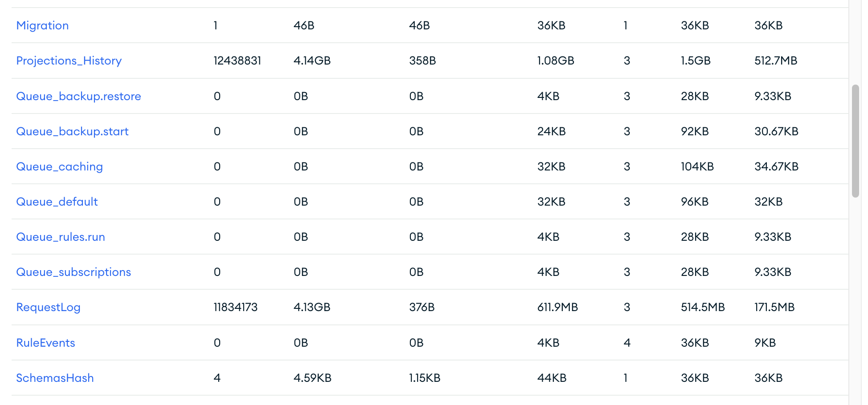Click the 11834173 document count for RequestLog

pos(235,307)
